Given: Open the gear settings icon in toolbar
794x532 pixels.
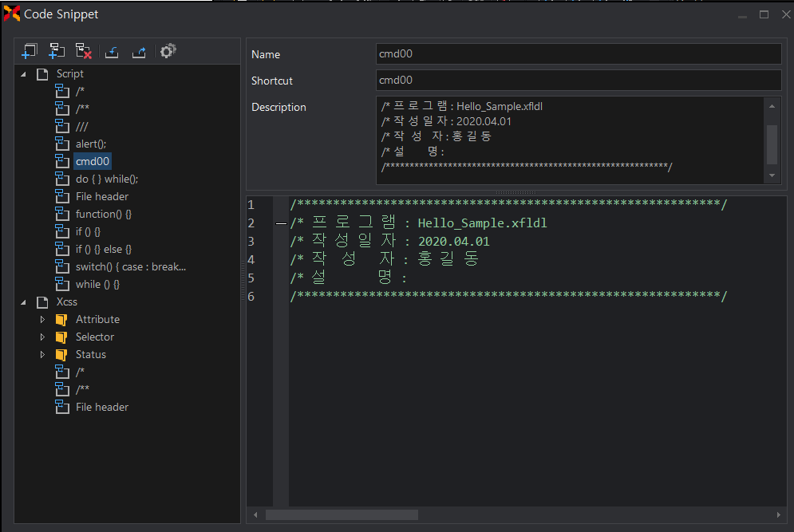Looking at the screenshot, I should pyautogui.click(x=168, y=51).
